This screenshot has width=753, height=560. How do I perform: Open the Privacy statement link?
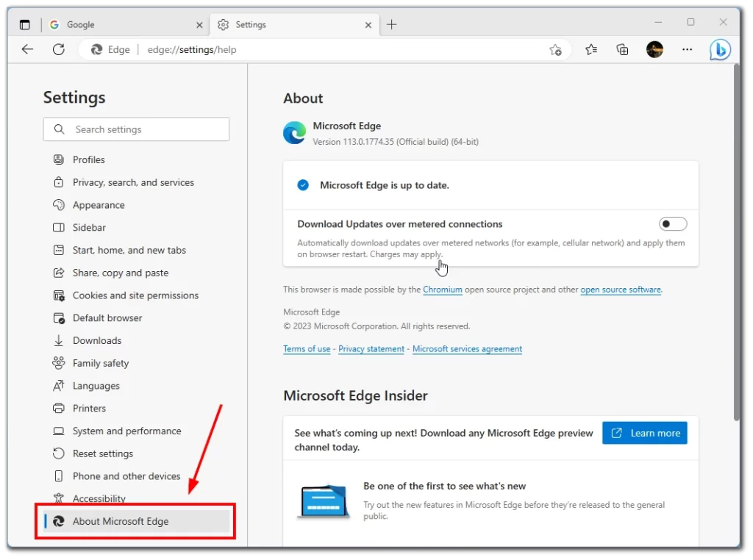pos(371,349)
